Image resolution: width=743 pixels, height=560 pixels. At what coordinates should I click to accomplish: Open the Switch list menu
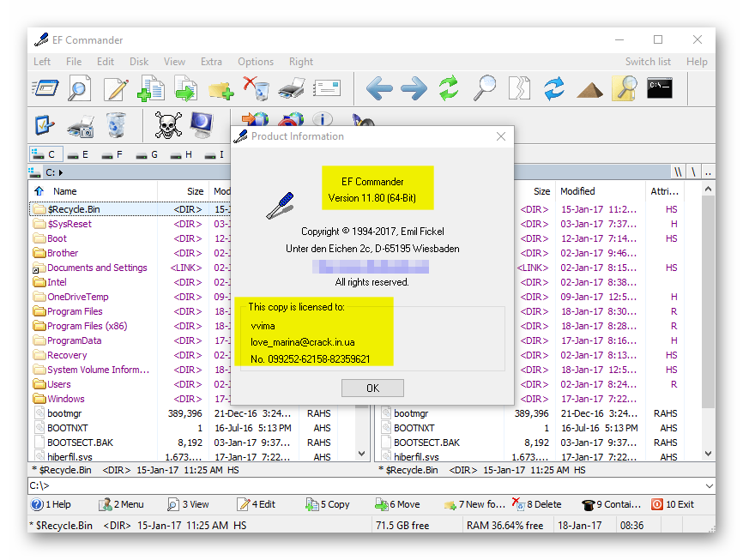(648, 62)
